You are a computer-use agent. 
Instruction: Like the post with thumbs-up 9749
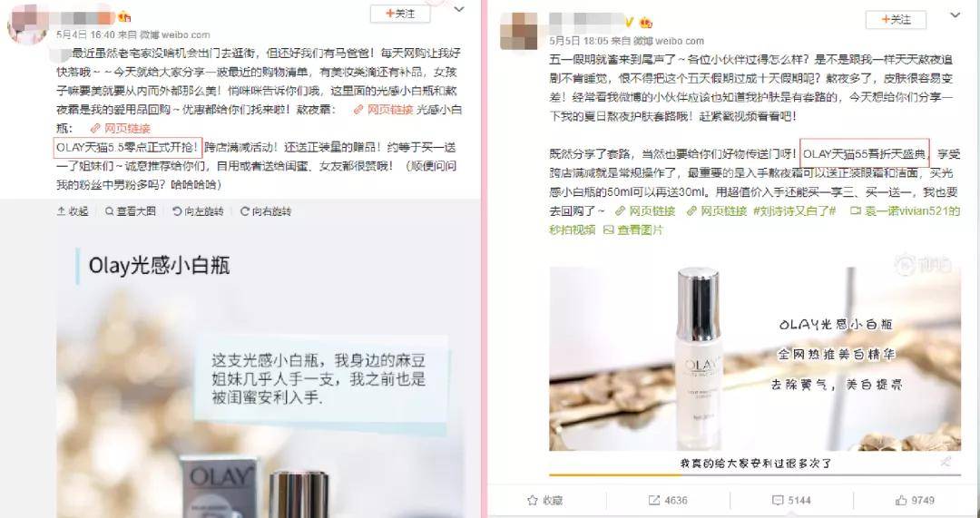click(x=901, y=500)
